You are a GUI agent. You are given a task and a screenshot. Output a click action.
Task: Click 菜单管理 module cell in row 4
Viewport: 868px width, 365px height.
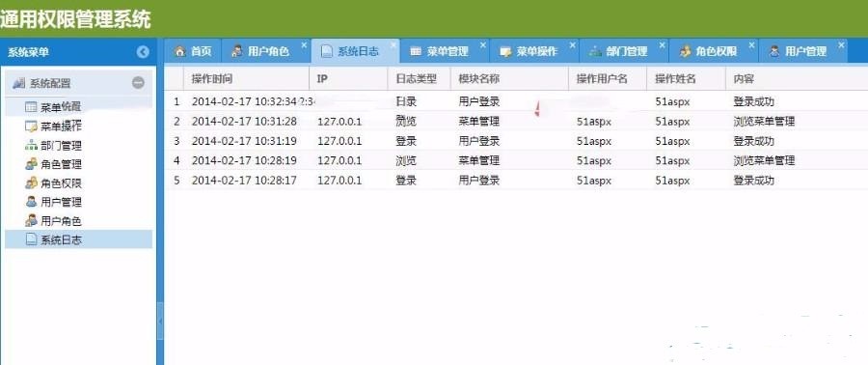point(478,160)
